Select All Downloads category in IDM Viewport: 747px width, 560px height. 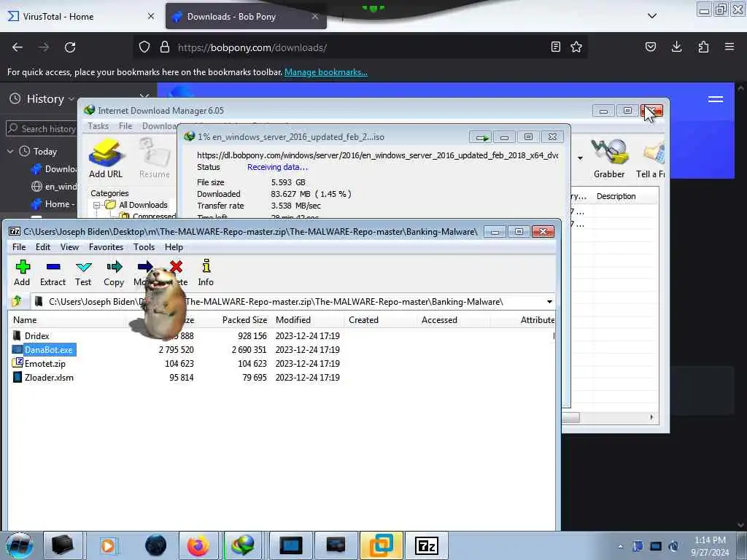click(x=144, y=205)
